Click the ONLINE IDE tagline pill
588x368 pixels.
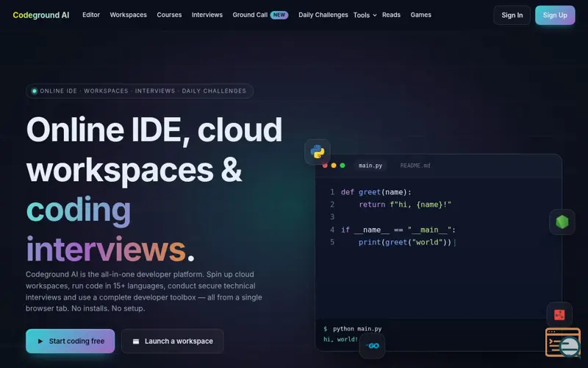[x=140, y=91]
